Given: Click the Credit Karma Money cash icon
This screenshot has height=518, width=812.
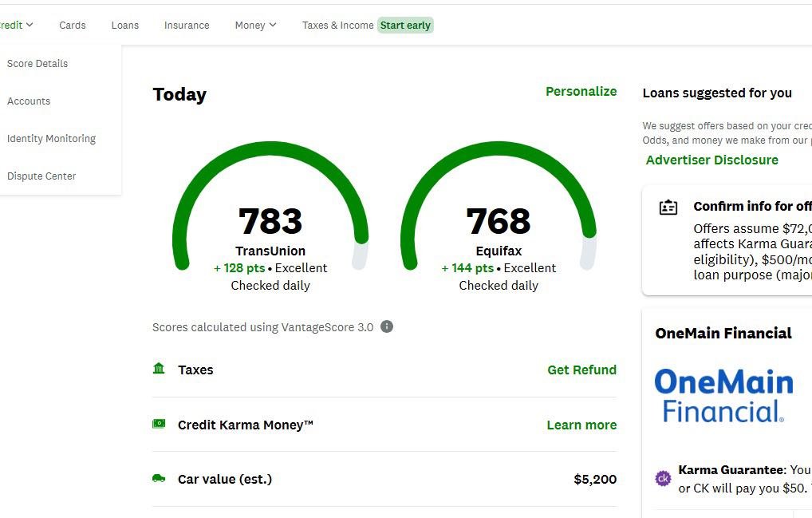Looking at the screenshot, I should [159, 424].
